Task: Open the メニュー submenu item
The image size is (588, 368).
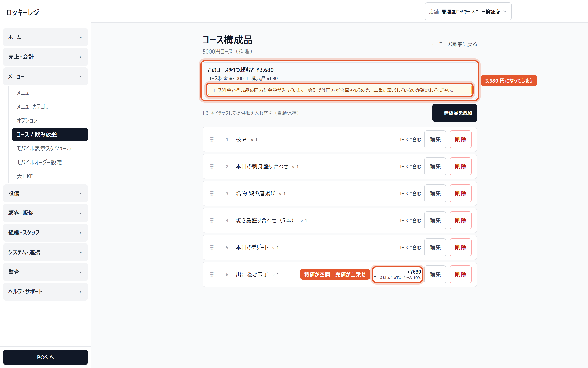Action: pyautogui.click(x=50, y=93)
